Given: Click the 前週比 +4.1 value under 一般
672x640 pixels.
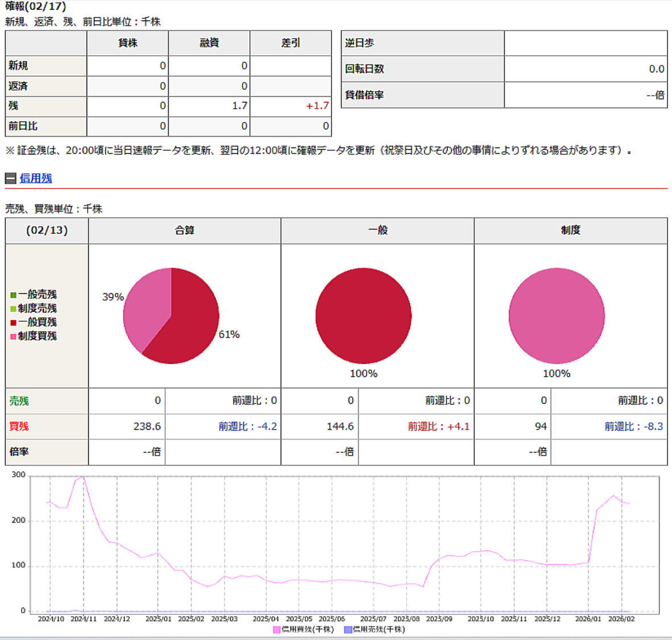Looking at the screenshot, I should (439, 426).
